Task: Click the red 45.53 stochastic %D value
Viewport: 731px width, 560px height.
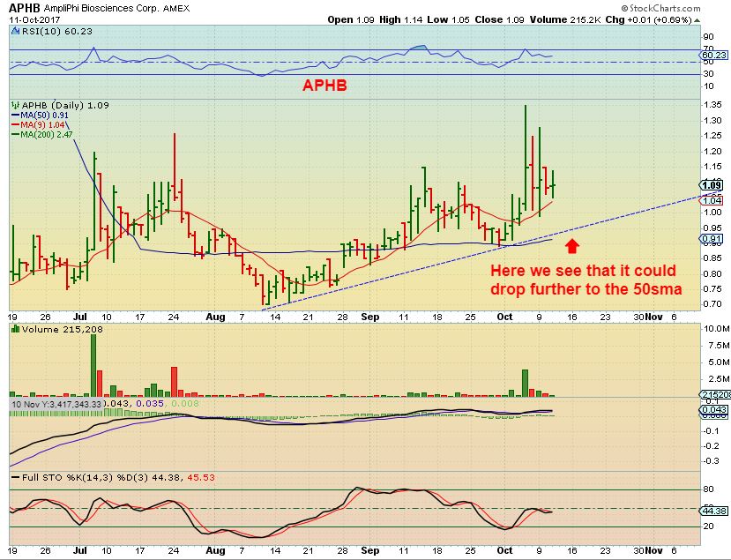Action: [201, 477]
